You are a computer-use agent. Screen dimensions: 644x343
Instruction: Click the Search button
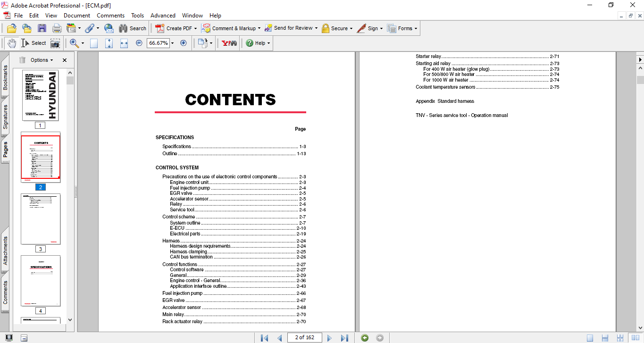click(133, 28)
